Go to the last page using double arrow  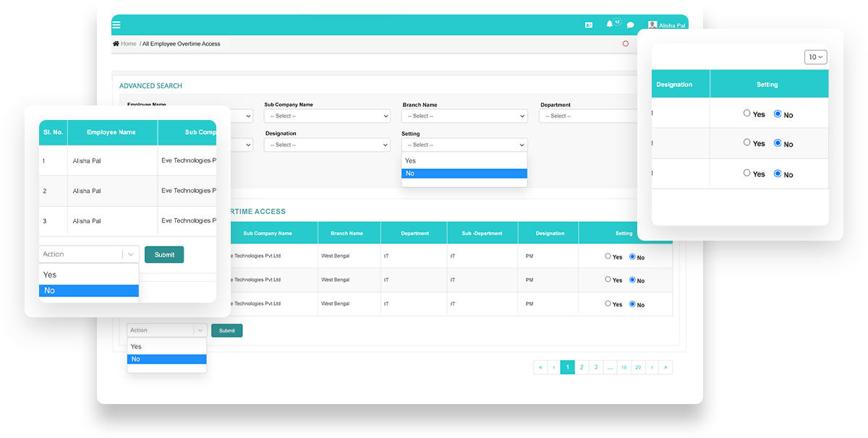coord(665,367)
